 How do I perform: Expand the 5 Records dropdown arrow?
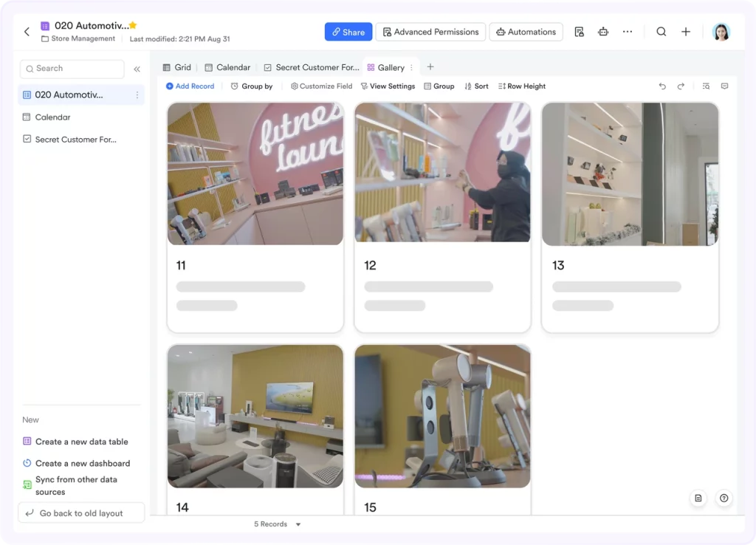298,524
